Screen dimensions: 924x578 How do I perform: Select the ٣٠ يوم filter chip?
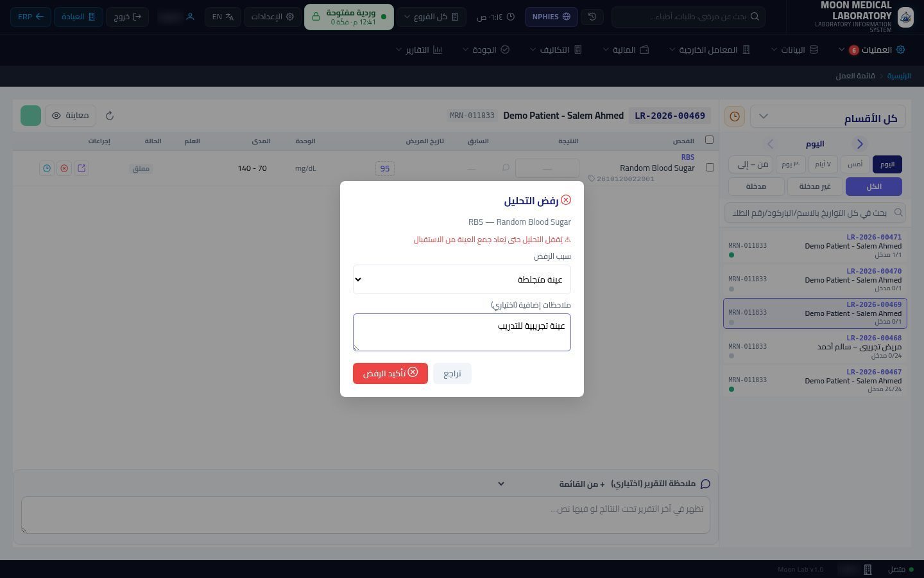(x=791, y=164)
